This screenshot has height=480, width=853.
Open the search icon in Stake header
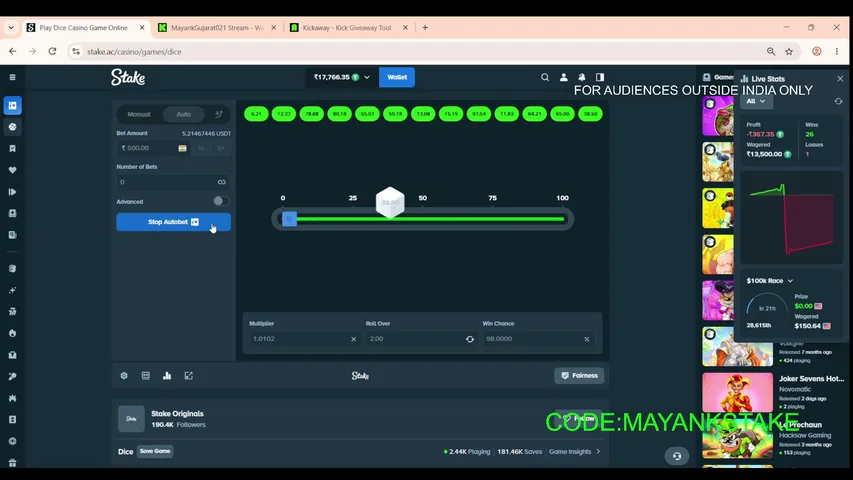tap(545, 77)
